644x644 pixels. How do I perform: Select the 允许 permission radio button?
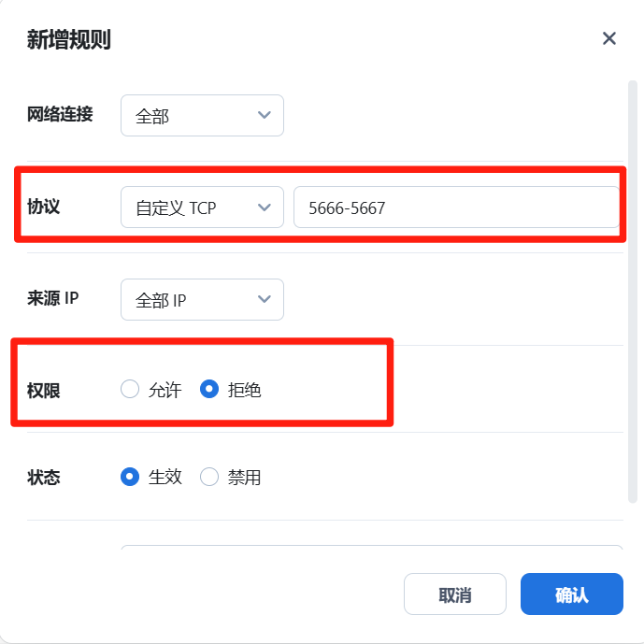tap(130, 389)
